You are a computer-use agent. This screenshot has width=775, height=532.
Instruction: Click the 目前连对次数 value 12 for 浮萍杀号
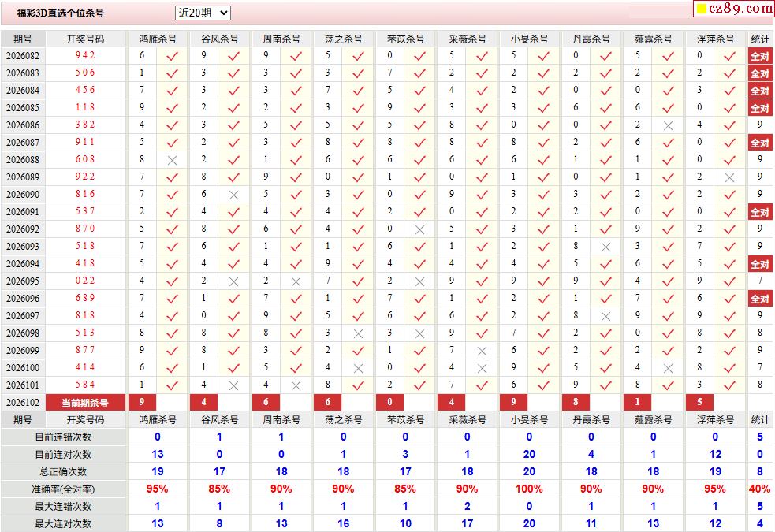click(715, 455)
